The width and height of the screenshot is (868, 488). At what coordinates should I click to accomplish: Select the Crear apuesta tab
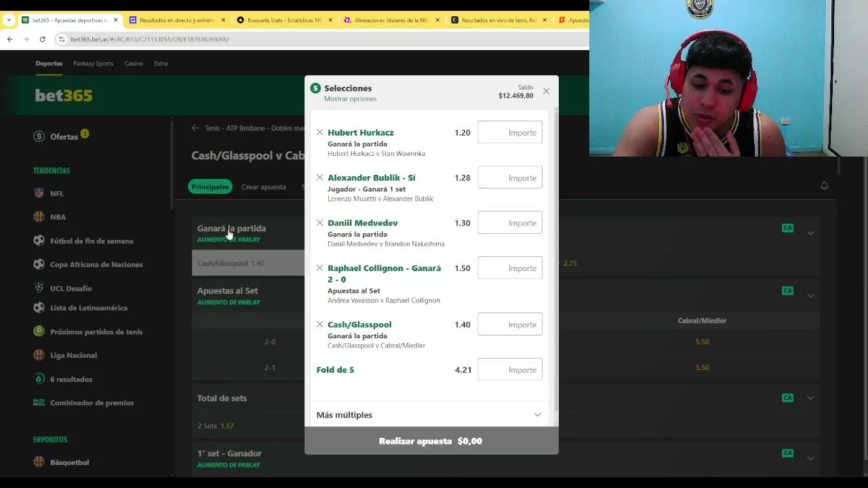(x=264, y=187)
